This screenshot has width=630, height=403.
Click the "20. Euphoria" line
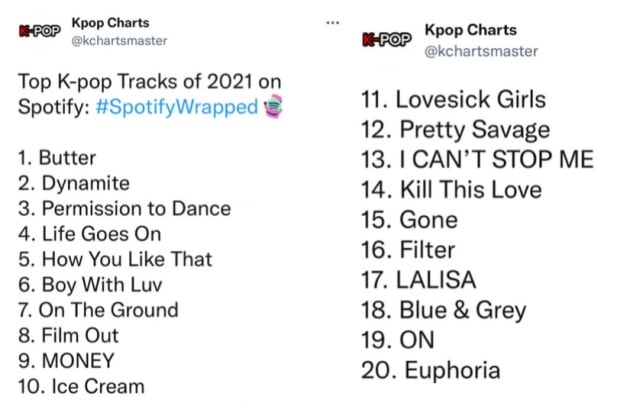tap(431, 370)
